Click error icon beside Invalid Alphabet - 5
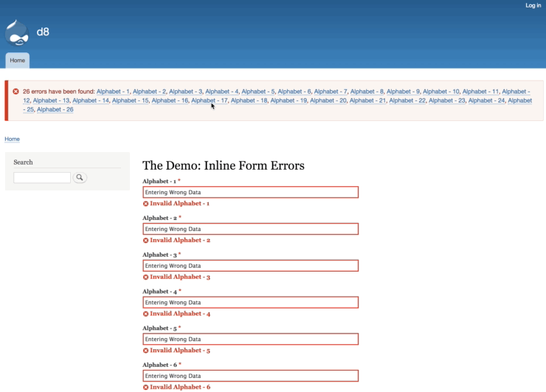Image resolution: width=546 pixels, height=392 pixels. [x=145, y=351]
